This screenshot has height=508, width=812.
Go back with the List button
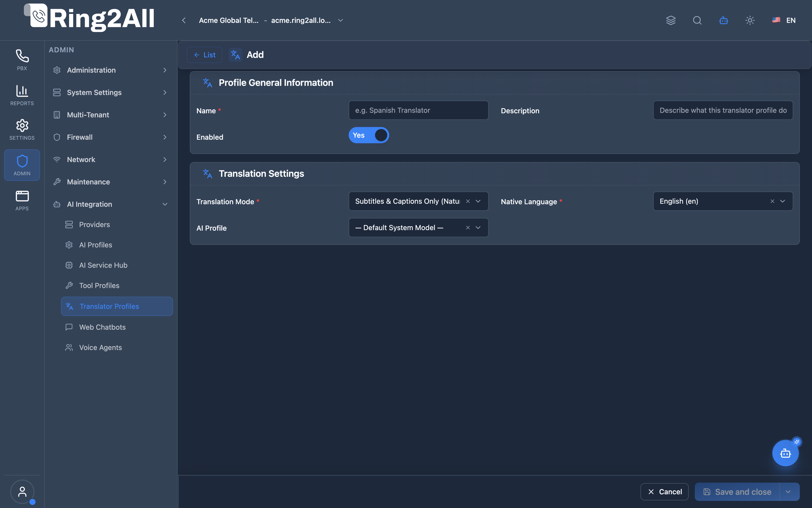click(x=204, y=55)
